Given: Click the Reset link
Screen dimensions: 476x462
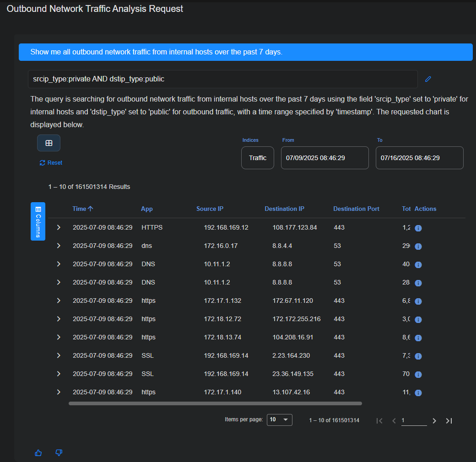Looking at the screenshot, I should (x=51, y=163).
